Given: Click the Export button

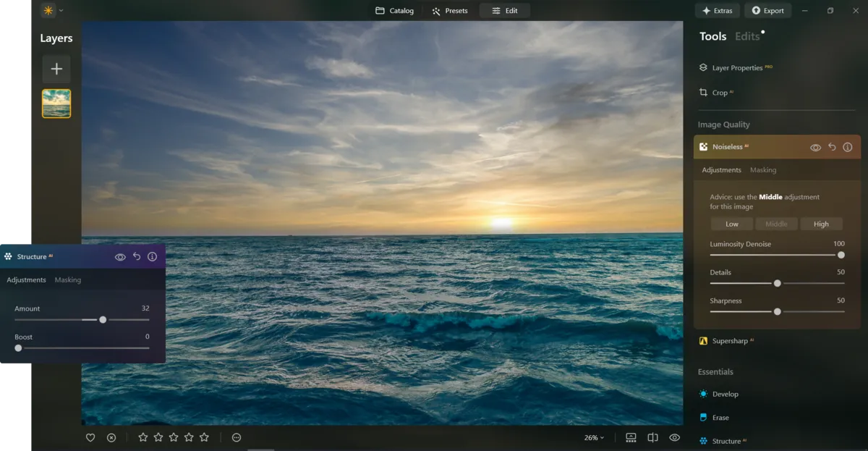Looking at the screenshot, I should click(x=767, y=11).
